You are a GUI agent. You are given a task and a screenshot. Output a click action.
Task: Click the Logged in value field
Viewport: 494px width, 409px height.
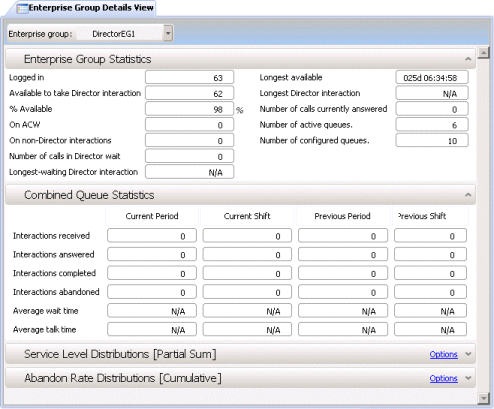[x=189, y=77]
